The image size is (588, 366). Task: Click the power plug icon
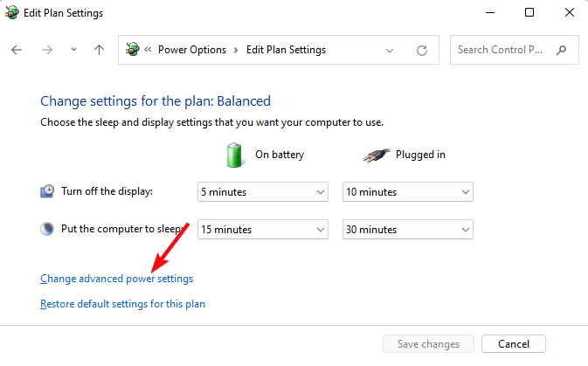tap(376, 155)
